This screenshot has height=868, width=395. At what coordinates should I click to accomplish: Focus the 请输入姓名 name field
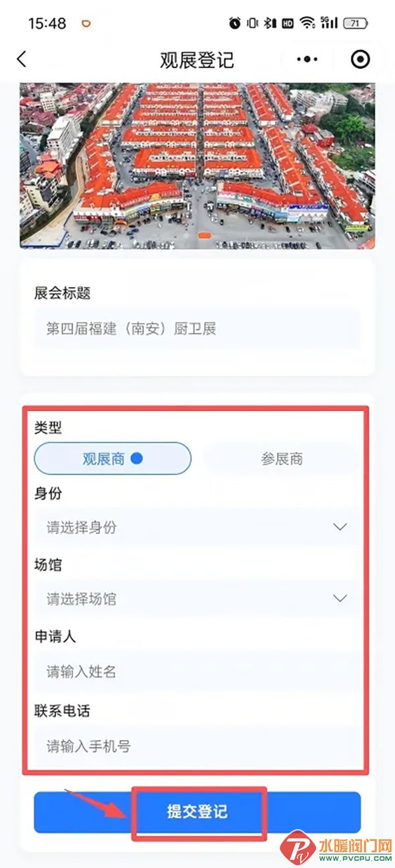(x=197, y=671)
